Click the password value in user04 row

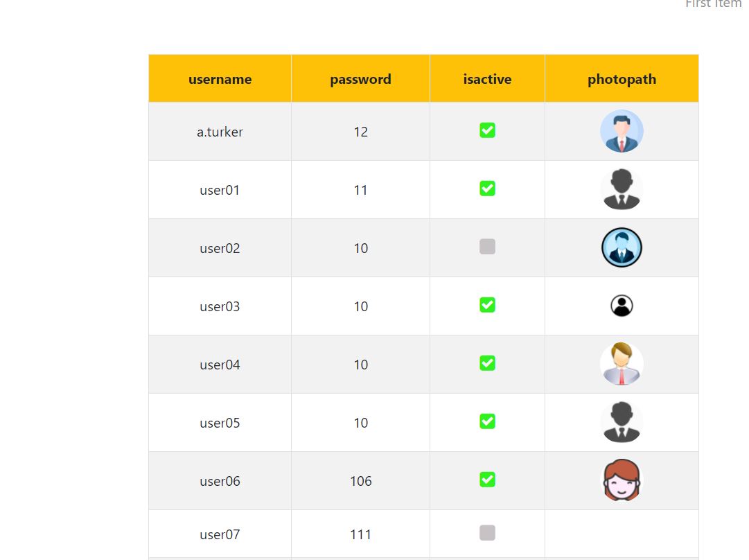coord(361,365)
